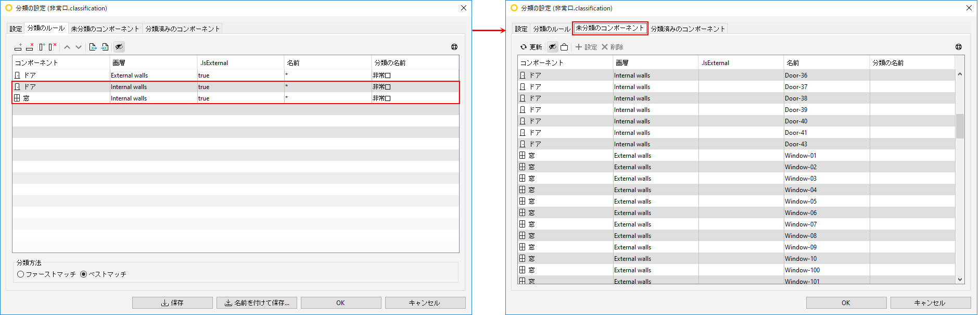Click the 画層 column header in left window
Image resolution: width=980 pixels, height=315 pixels.
coord(154,62)
